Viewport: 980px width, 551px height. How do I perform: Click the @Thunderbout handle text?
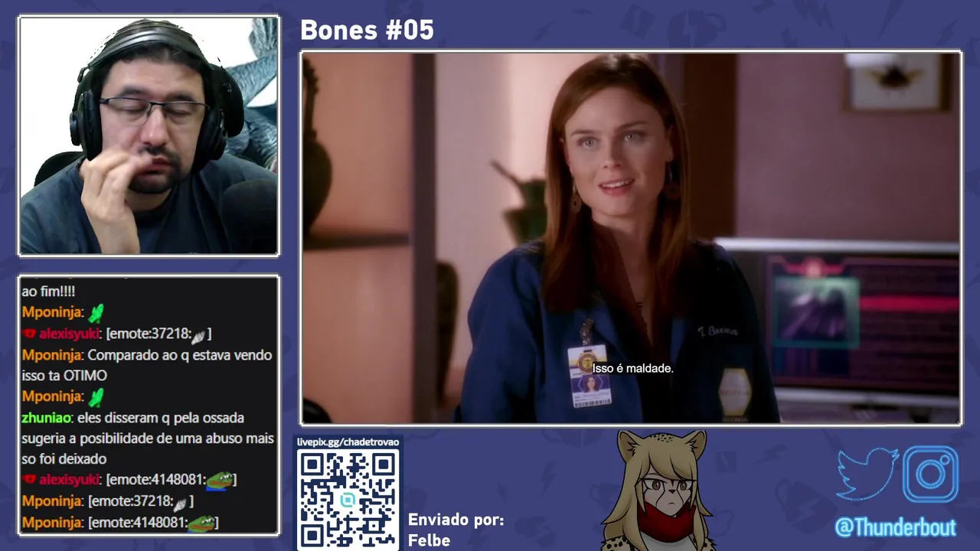[x=895, y=528]
